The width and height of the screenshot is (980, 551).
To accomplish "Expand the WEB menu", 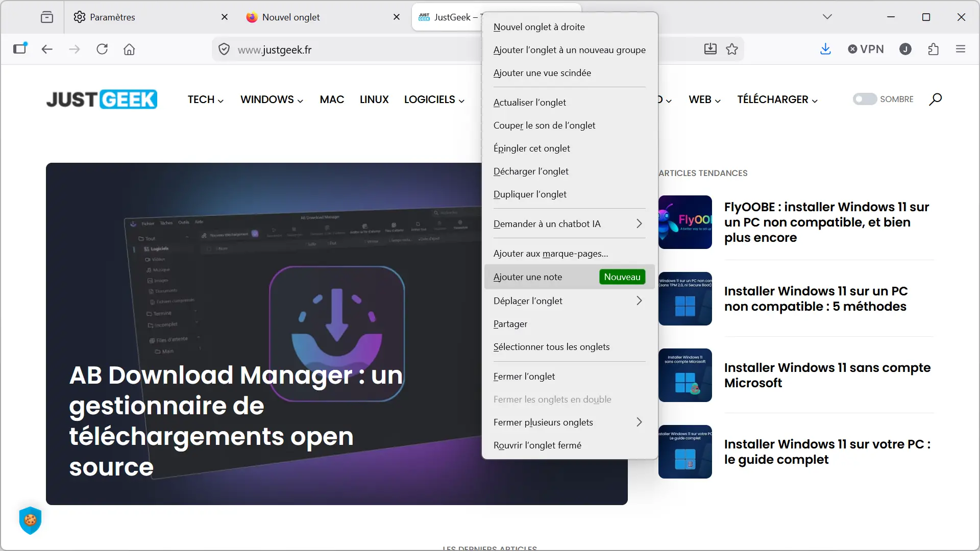I will [x=705, y=99].
